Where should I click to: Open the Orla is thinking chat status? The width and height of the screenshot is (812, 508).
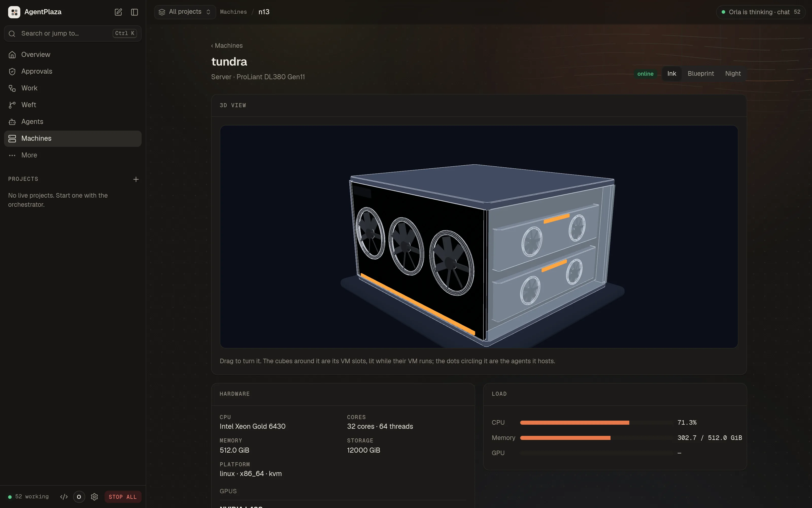761,12
